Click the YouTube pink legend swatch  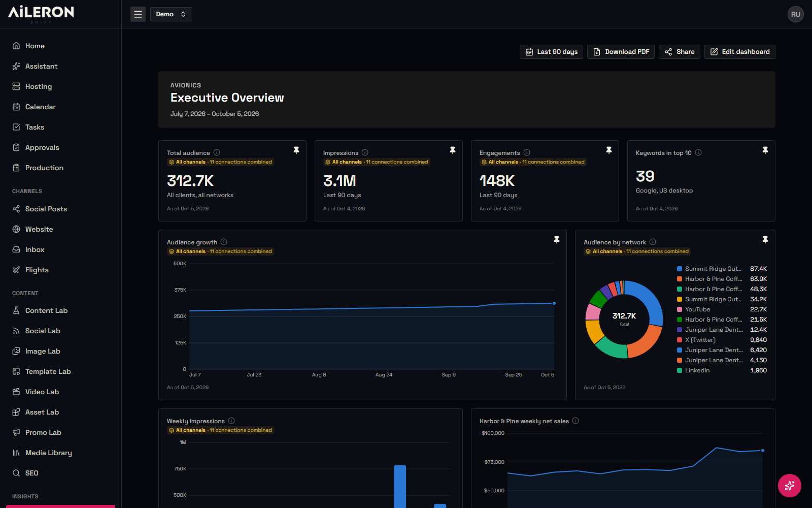coord(680,309)
